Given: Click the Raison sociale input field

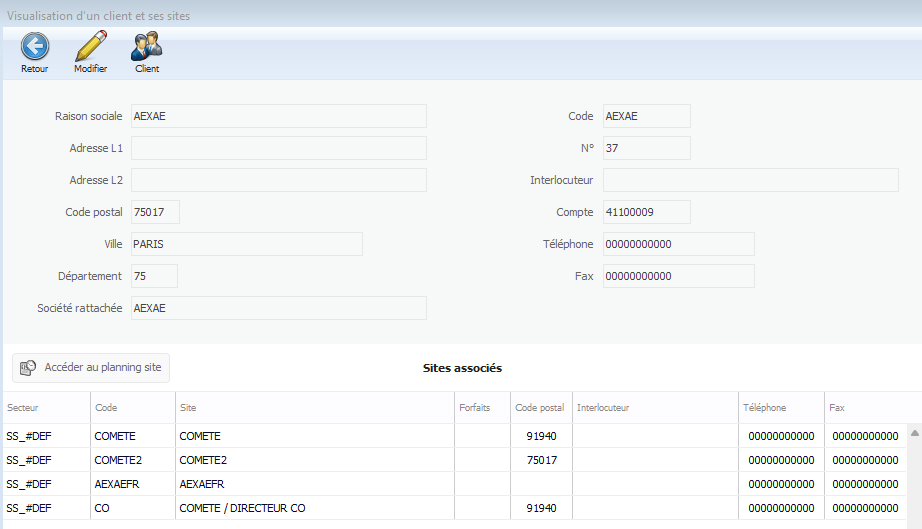Looking at the screenshot, I should 278,116.
